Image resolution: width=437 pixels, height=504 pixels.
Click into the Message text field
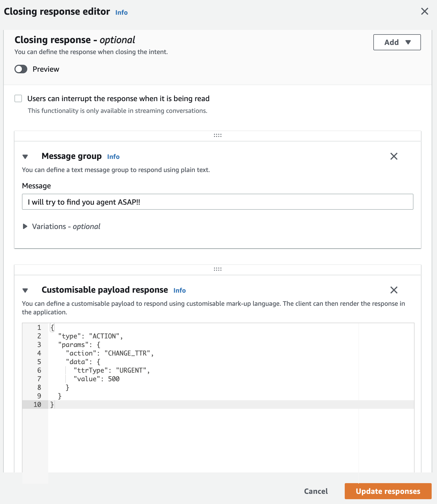click(x=218, y=202)
